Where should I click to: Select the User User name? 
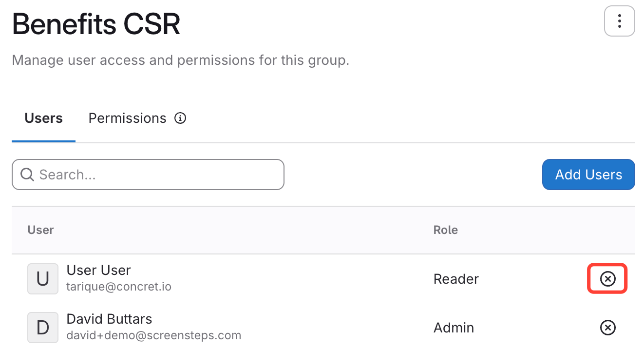pyautogui.click(x=98, y=271)
